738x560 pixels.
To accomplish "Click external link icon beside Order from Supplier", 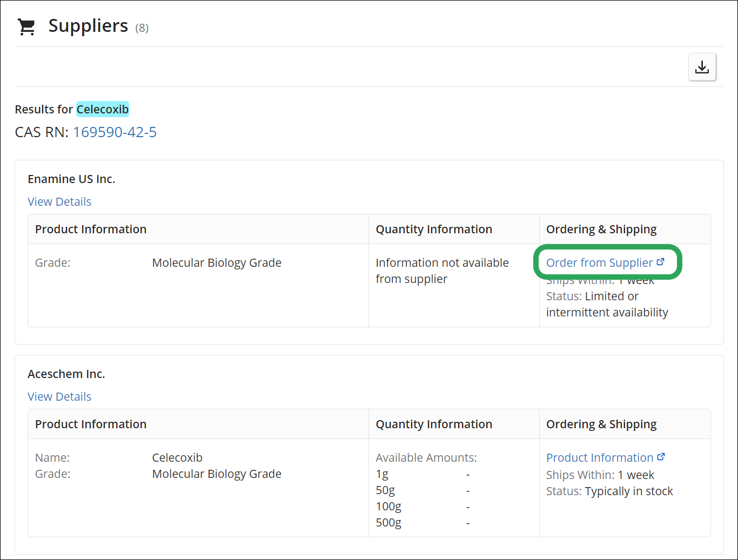I will 660,262.
